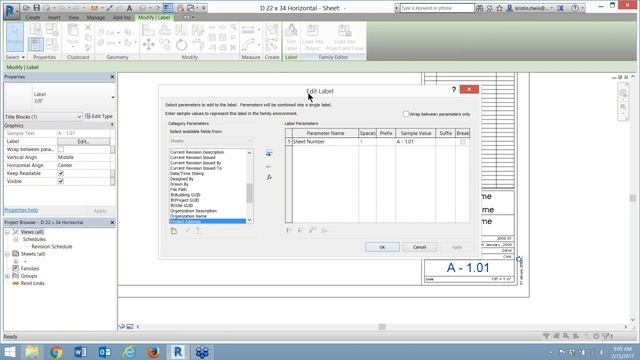
Task: Open the Revit application menu R button
Action: click(x=11, y=10)
